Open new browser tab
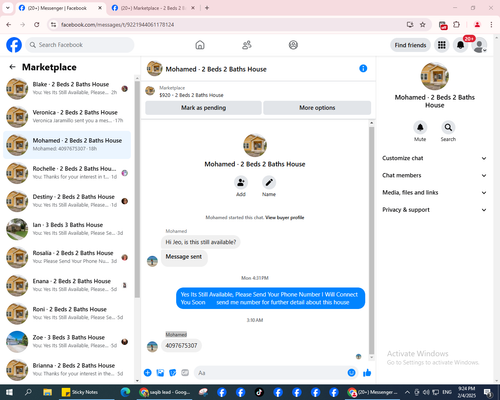This screenshot has width=500, height=400. pos(207,8)
